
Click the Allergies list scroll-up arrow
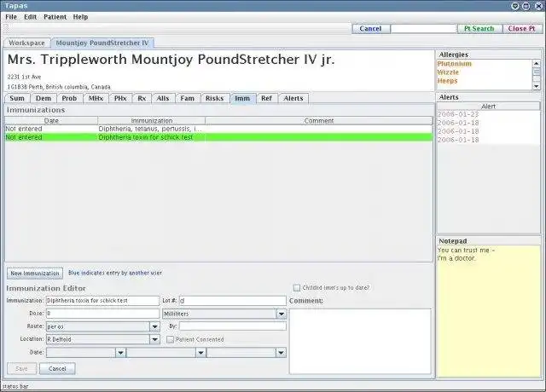pos(537,63)
